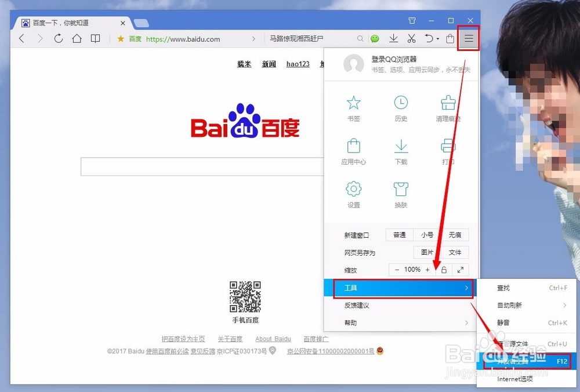The image size is (580, 392).
Task: Click the undo closed tab icon
Action: pos(429,38)
